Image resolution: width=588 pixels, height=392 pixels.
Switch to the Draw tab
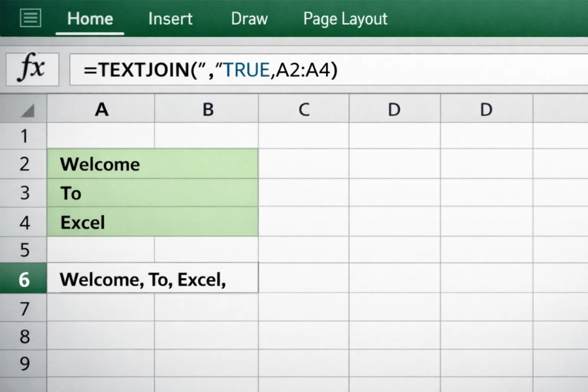[249, 19]
